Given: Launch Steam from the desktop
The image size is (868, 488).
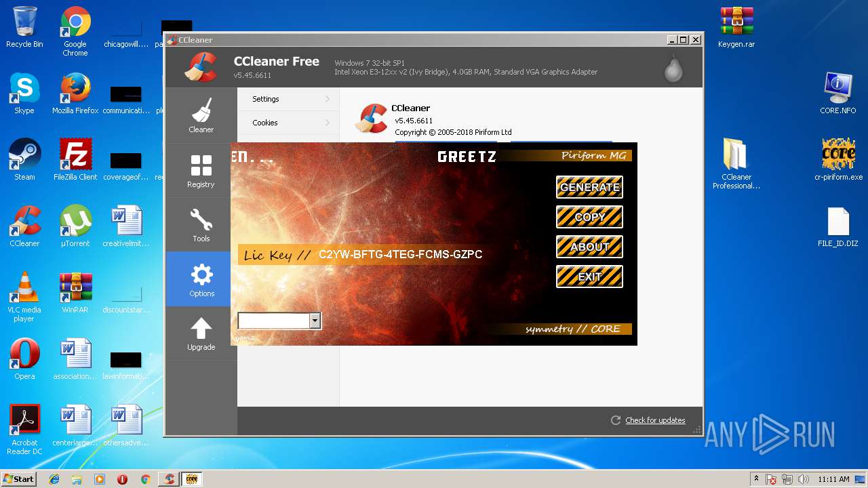Looking at the screenshot, I should click(x=24, y=160).
